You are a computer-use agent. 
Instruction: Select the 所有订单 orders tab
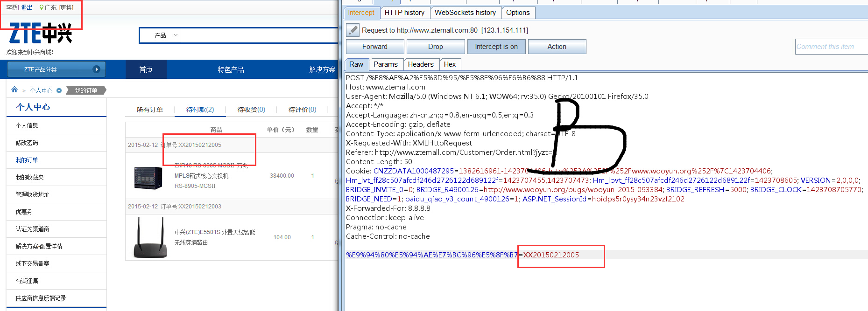tap(150, 110)
